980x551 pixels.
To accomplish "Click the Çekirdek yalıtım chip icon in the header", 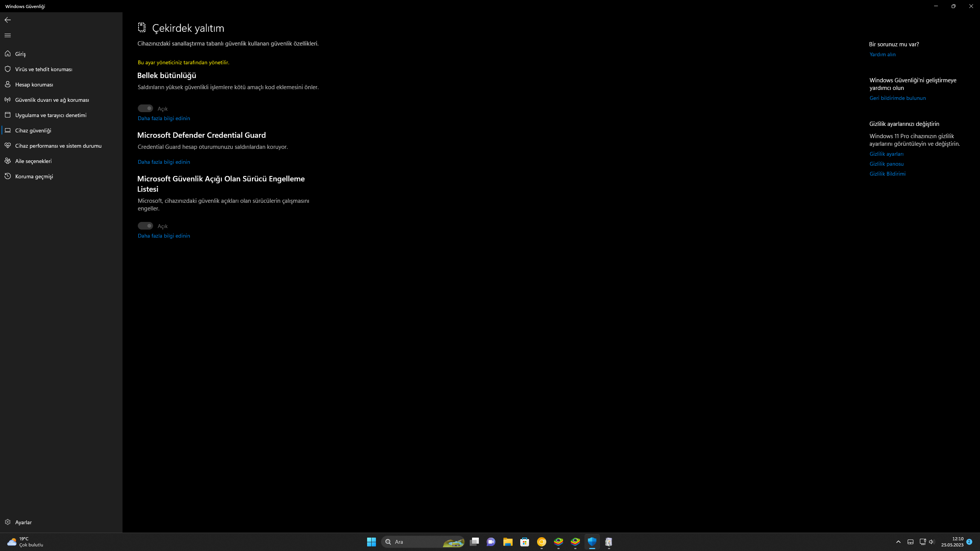I will coord(142,27).
